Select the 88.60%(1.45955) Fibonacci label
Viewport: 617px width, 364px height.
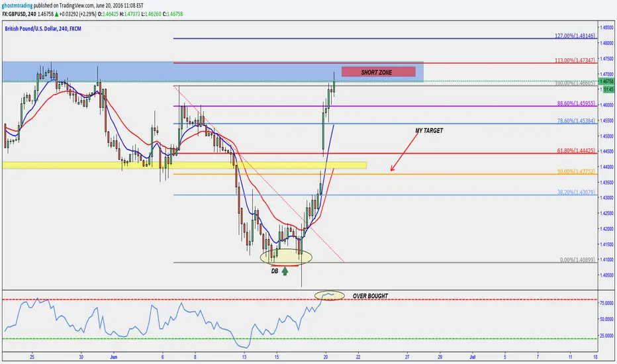point(576,103)
